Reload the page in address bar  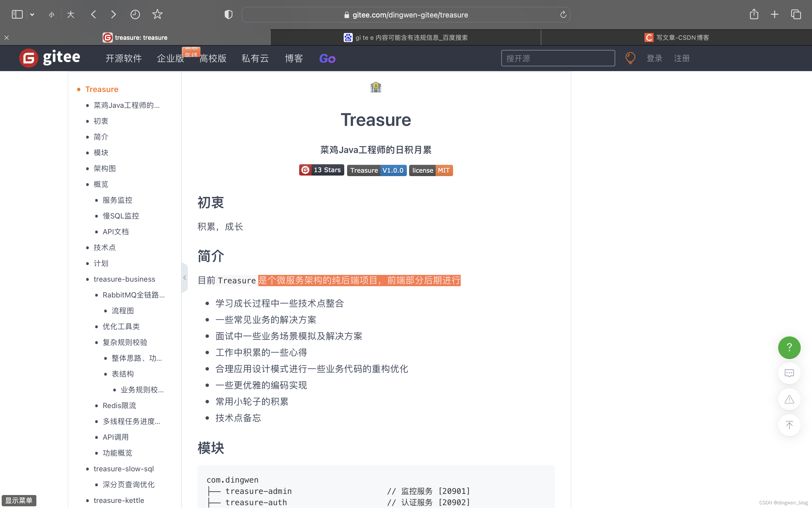point(563,14)
